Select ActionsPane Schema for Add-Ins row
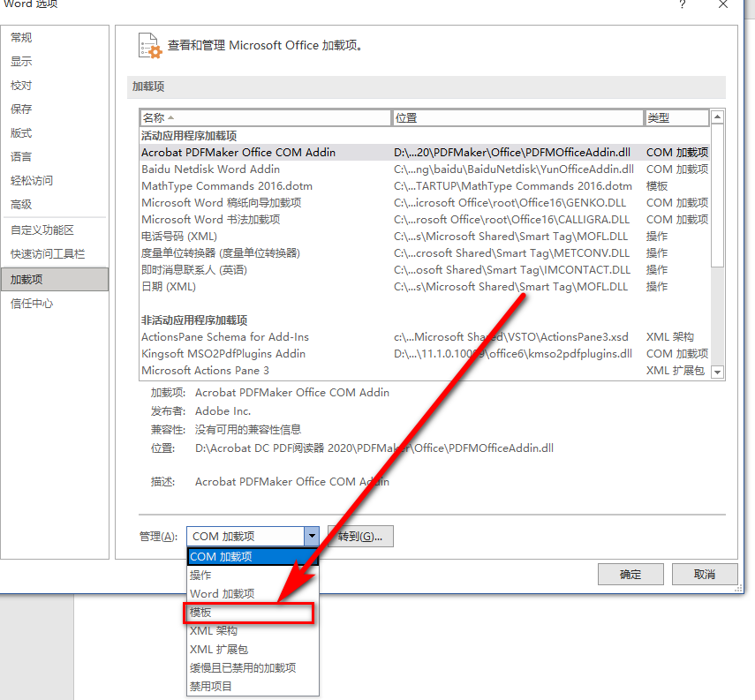755x700 pixels. pos(425,337)
